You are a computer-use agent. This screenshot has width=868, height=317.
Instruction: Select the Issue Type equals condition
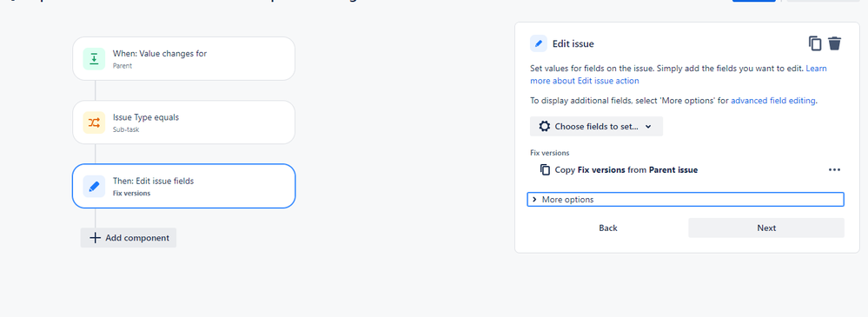pos(184,122)
